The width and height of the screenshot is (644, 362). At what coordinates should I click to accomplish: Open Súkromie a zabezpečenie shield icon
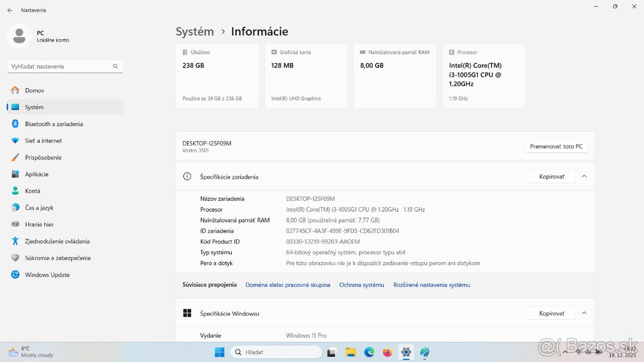pyautogui.click(x=15, y=258)
